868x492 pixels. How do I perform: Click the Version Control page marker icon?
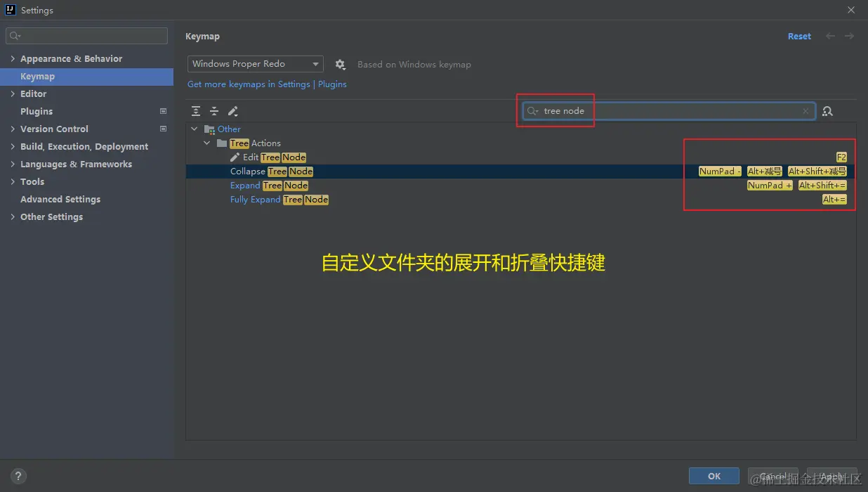pyautogui.click(x=164, y=129)
